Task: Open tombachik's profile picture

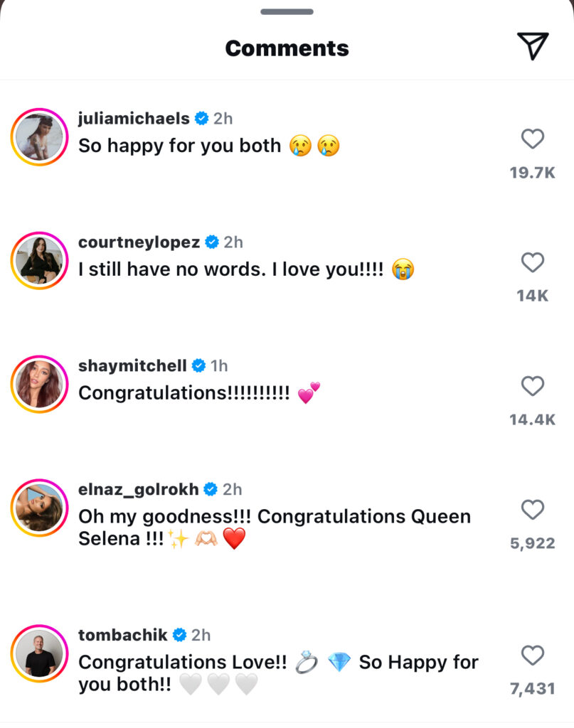Action: pyautogui.click(x=39, y=653)
